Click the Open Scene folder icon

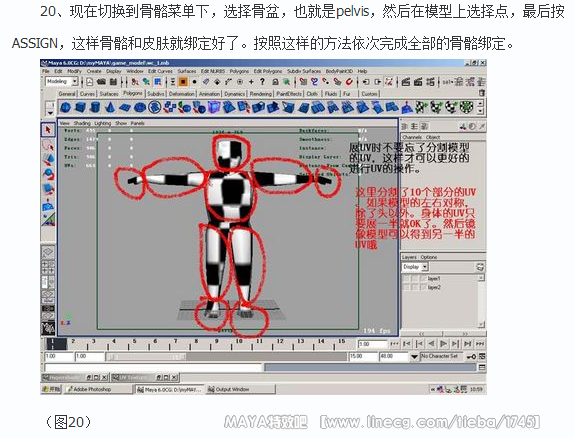pos(101,82)
